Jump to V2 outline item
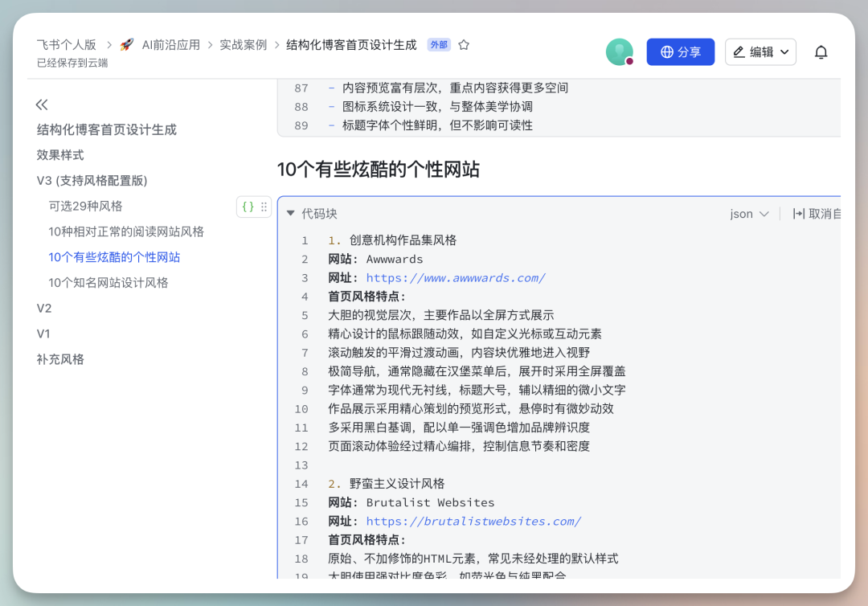Screen dimensions: 868x606 pos(44,309)
